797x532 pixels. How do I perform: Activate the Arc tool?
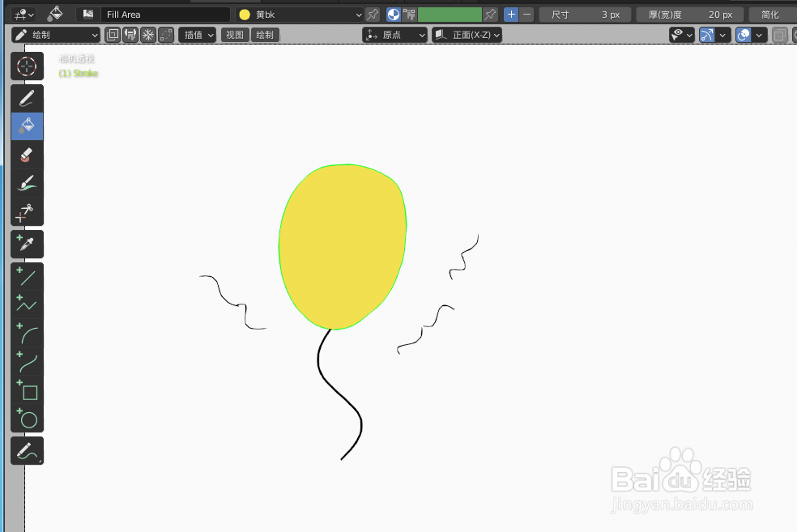pos(27,333)
